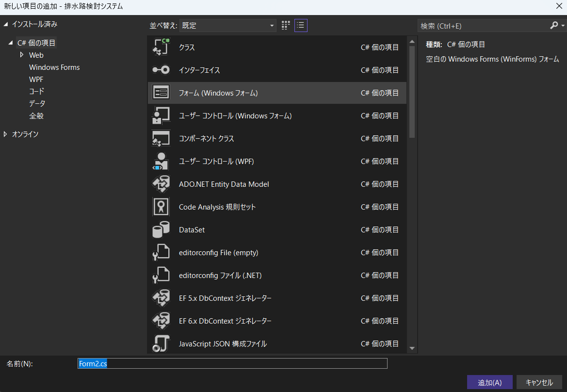Choose the DataSet template icon
This screenshot has height=392, width=567.
tap(161, 229)
